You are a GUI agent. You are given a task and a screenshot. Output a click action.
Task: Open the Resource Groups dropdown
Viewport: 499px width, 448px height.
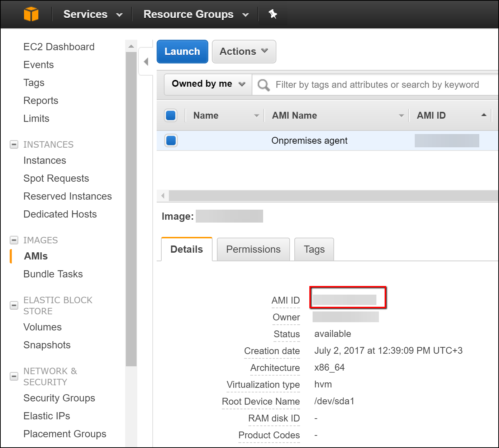pos(196,14)
